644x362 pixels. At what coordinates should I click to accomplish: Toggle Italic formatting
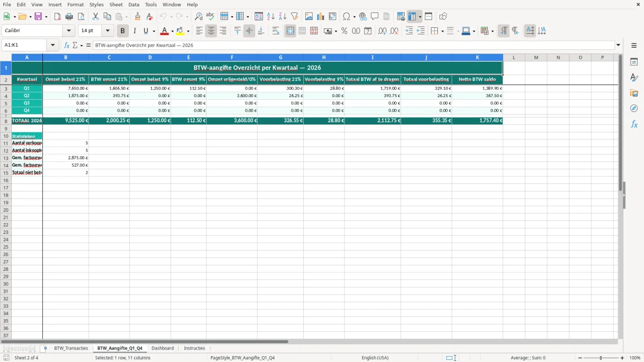pyautogui.click(x=135, y=31)
